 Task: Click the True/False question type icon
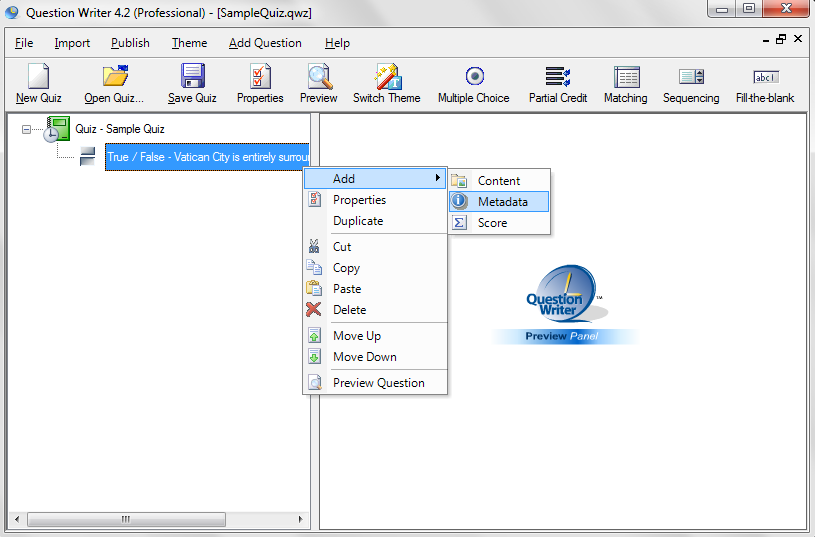tap(87, 156)
